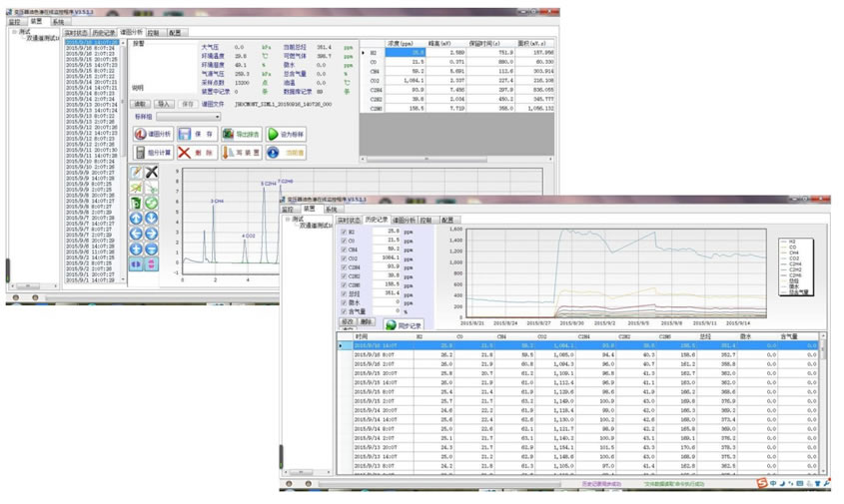This screenshot has height=504, width=844.
Task: Click the 谱图分析 analysis button
Action: click(x=154, y=134)
